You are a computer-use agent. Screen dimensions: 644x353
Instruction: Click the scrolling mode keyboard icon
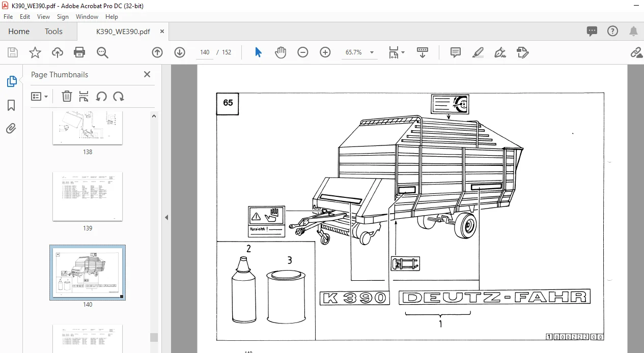tap(423, 52)
